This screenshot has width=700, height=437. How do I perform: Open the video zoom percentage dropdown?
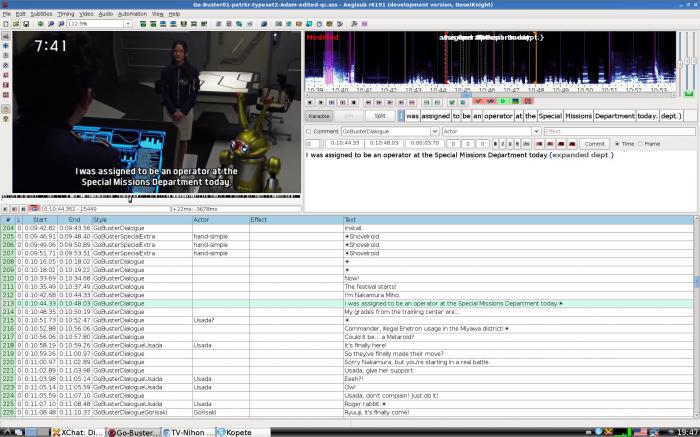click(128, 24)
